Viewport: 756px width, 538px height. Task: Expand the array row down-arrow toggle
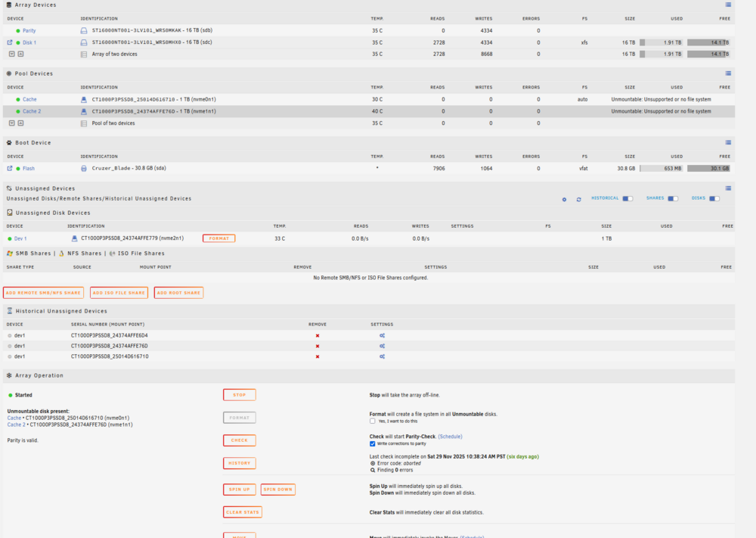pos(12,54)
